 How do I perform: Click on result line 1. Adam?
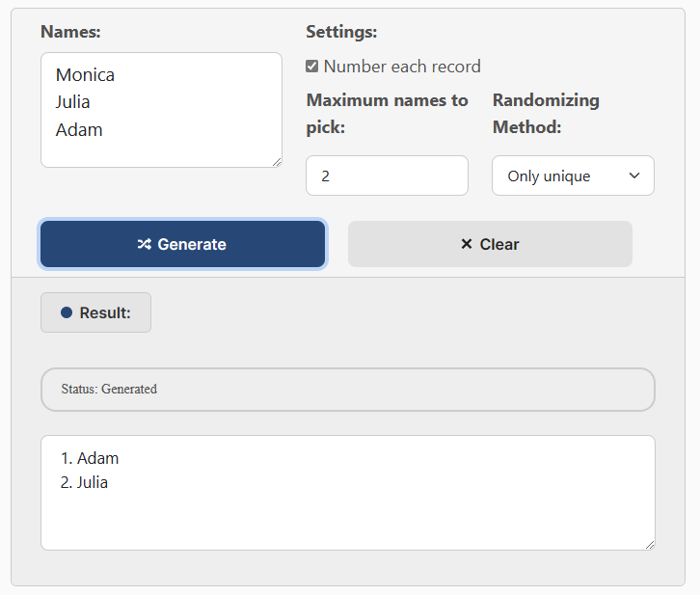[x=90, y=458]
